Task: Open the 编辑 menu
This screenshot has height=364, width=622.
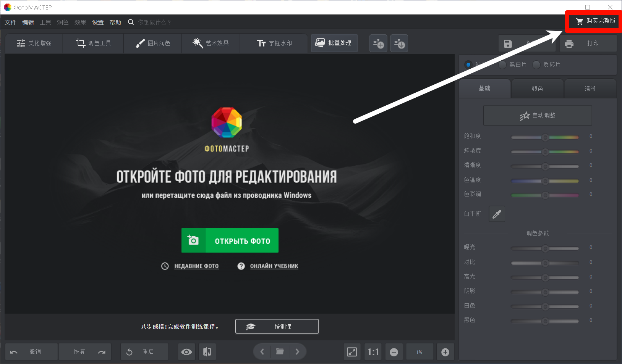Action: [x=28, y=22]
